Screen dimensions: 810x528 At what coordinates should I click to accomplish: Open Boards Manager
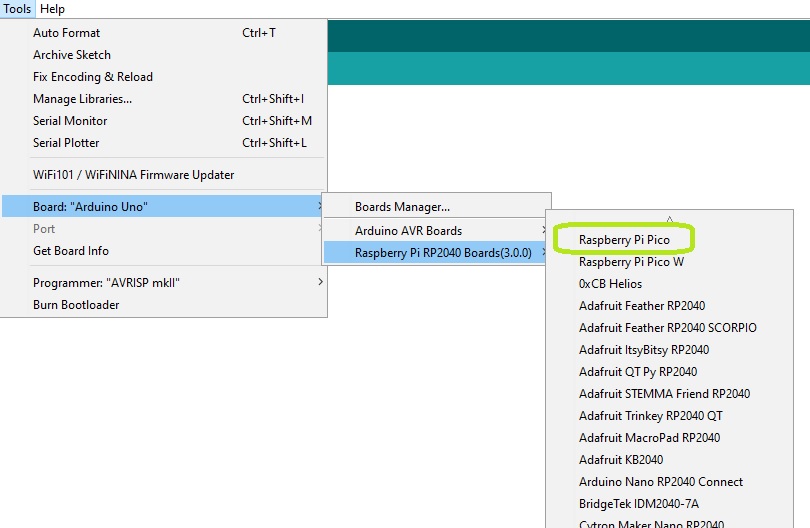click(x=402, y=207)
